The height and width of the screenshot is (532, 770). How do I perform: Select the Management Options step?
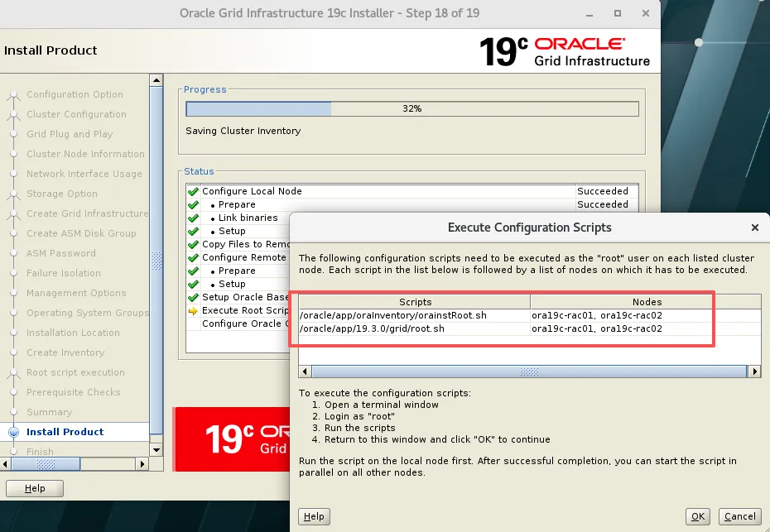(76, 293)
